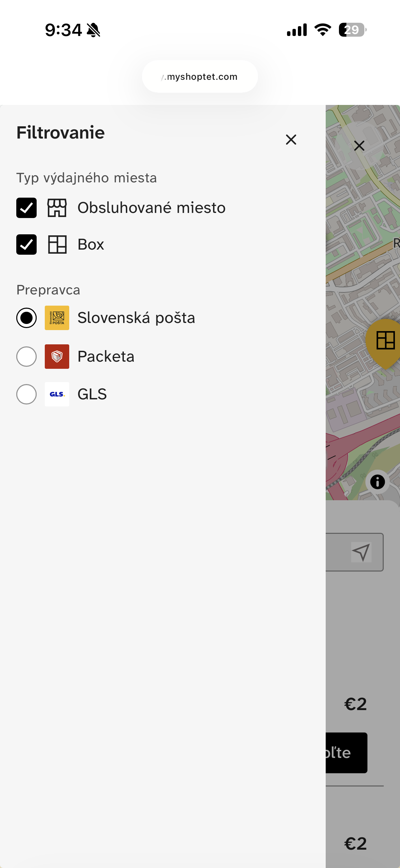The height and width of the screenshot is (868, 400).
Task: Tap the myshoptet.com address bar
Action: pos(200,77)
